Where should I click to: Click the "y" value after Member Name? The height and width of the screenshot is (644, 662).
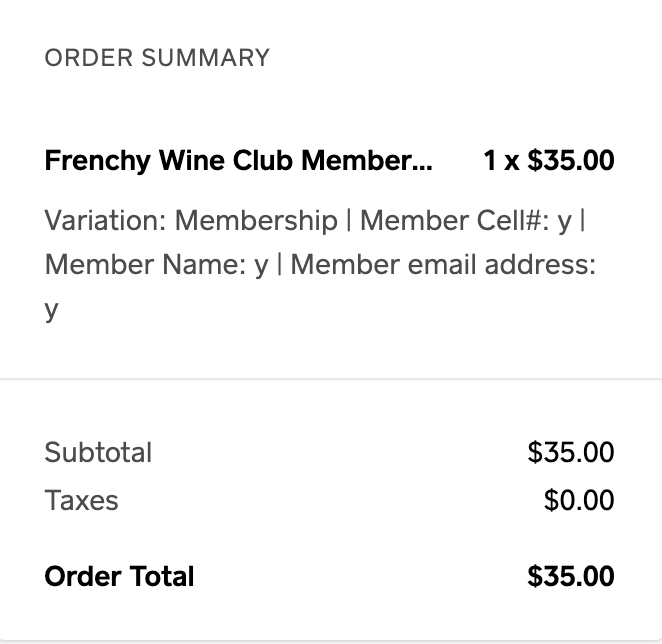tap(261, 267)
